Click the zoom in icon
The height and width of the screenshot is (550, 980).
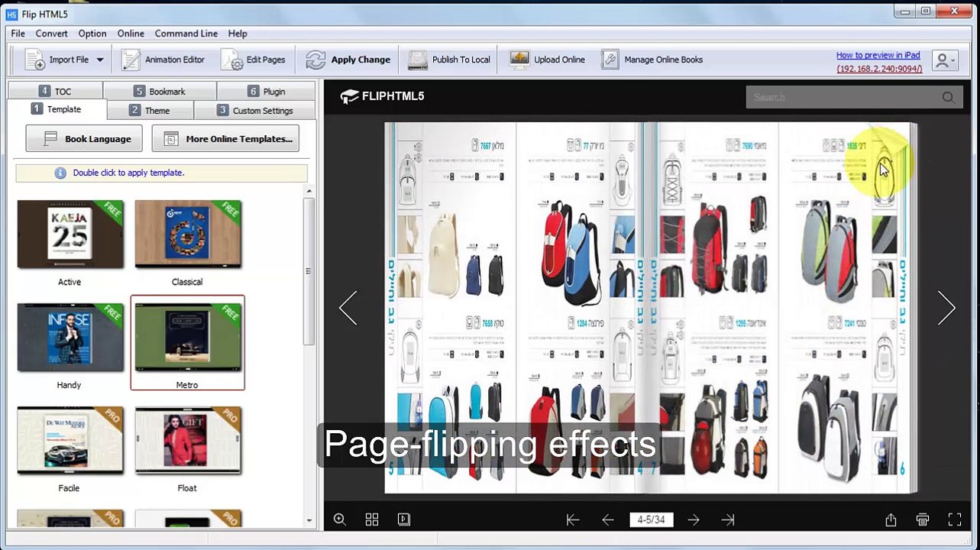click(340, 519)
